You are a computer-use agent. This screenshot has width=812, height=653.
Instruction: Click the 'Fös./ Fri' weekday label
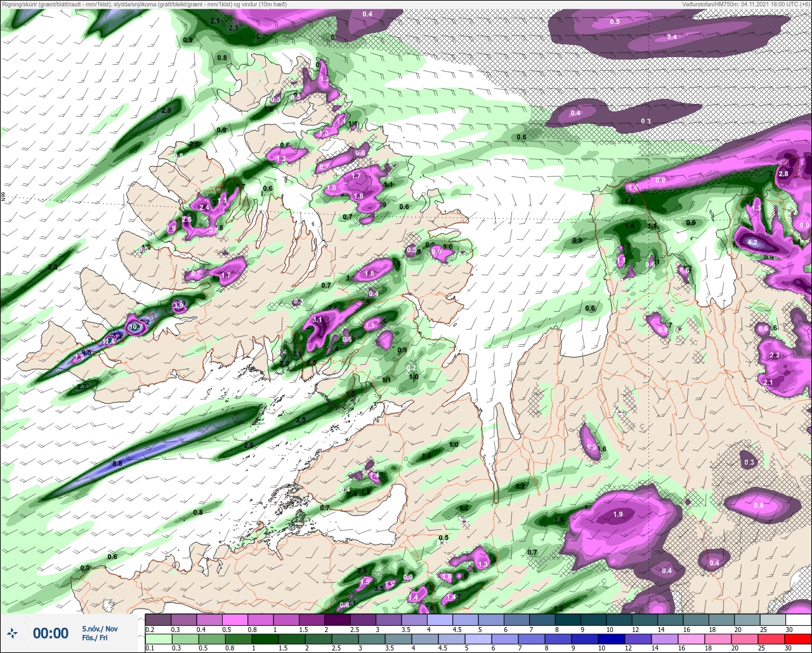tap(95, 638)
